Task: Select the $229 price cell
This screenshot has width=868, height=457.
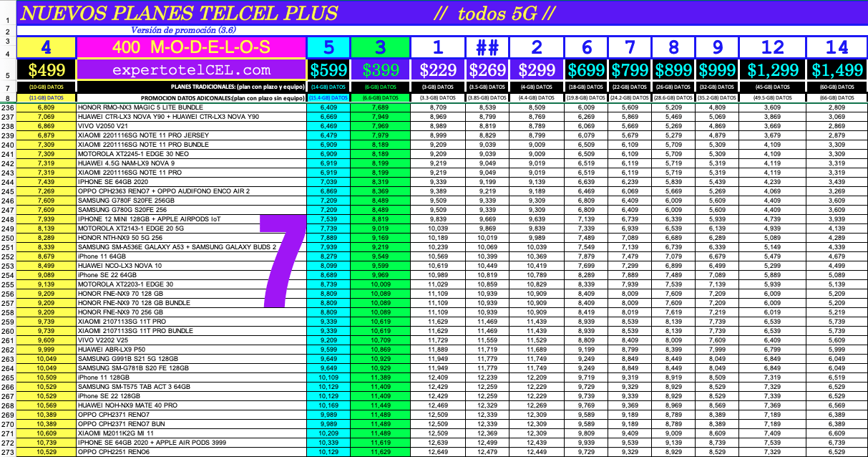Action: click(x=439, y=70)
